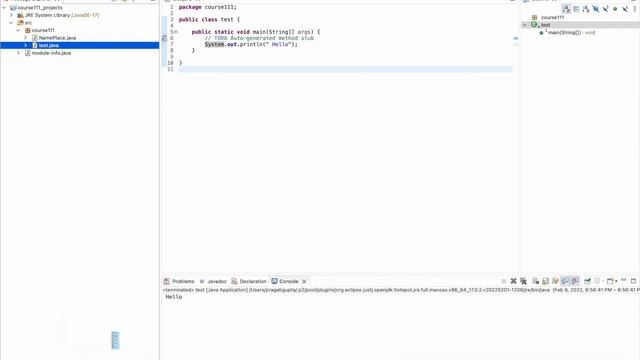Collapse the course111_projects project node
Viewport: 640px width, 360px height.
click(x=4, y=8)
